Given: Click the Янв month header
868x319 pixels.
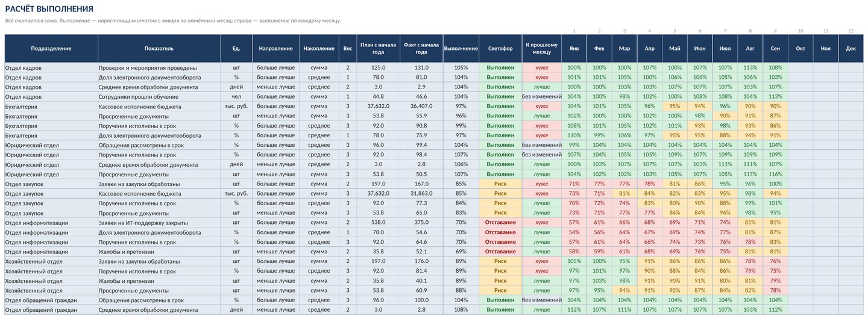Looking at the screenshot, I should [574, 48].
